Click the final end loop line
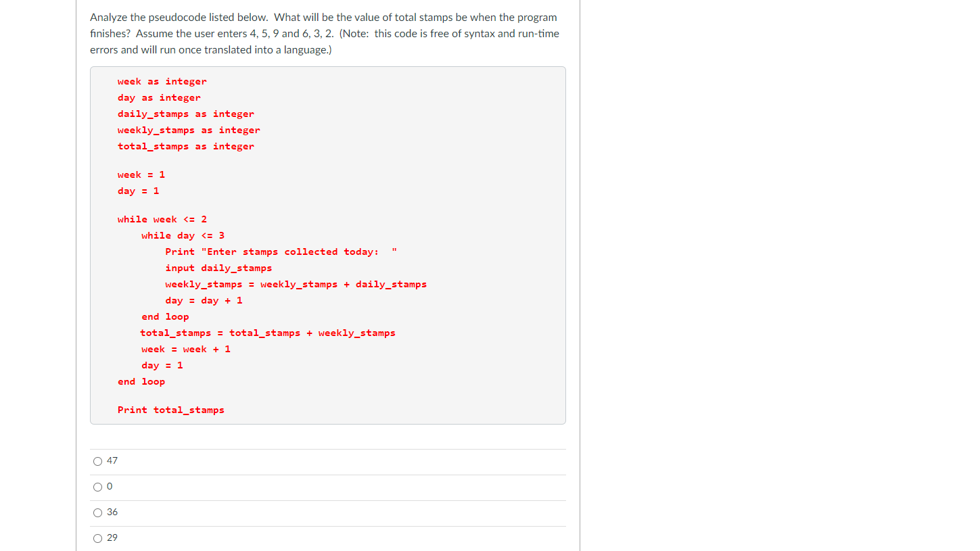The width and height of the screenshot is (980, 551). point(141,381)
